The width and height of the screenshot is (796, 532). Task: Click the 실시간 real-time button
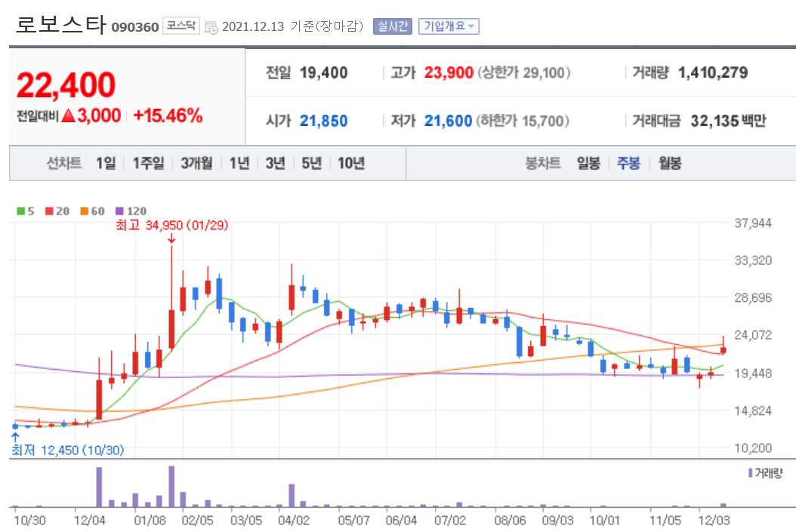(392, 26)
